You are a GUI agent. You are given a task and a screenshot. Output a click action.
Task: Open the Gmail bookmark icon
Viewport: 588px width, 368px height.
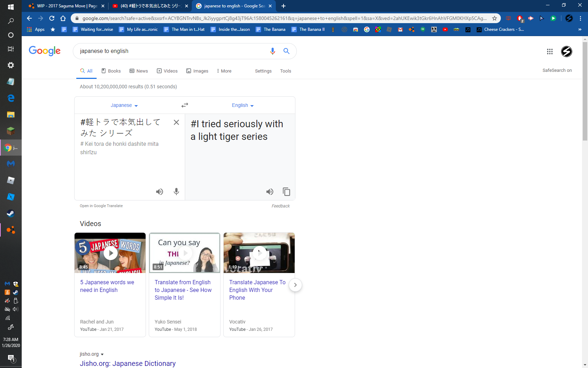tap(400, 29)
